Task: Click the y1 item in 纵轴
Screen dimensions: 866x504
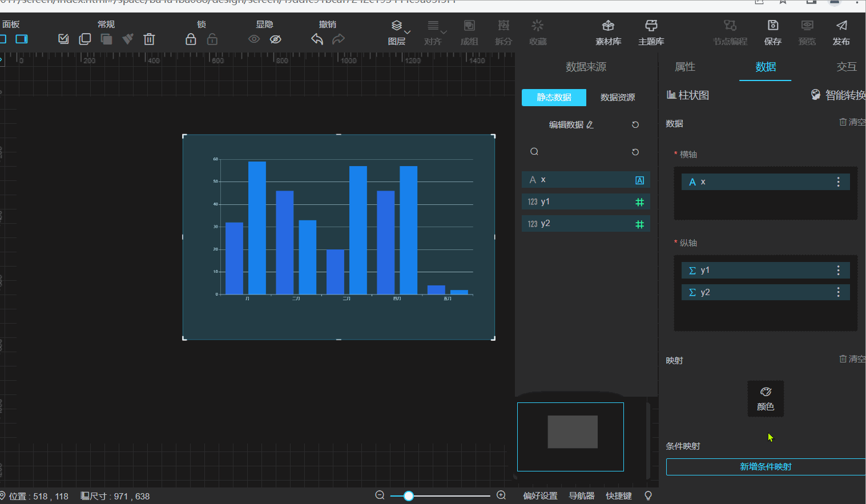Action: click(x=766, y=271)
